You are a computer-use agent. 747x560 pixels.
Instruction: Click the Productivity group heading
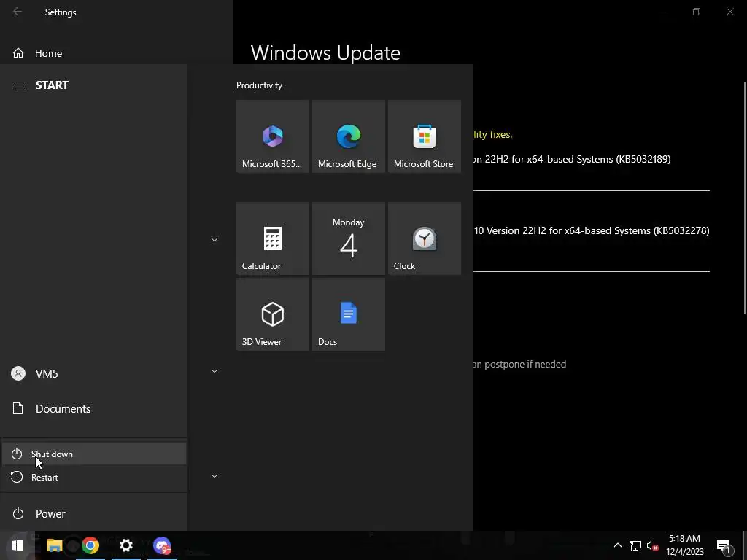(x=259, y=85)
